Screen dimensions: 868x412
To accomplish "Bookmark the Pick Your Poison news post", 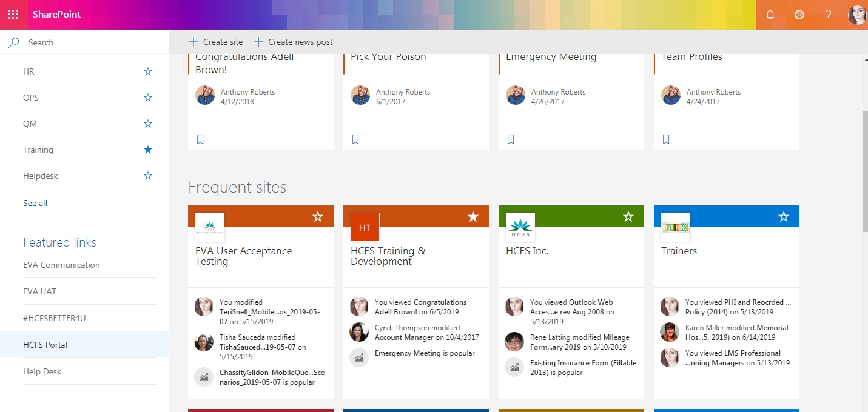I will pyautogui.click(x=355, y=139).
